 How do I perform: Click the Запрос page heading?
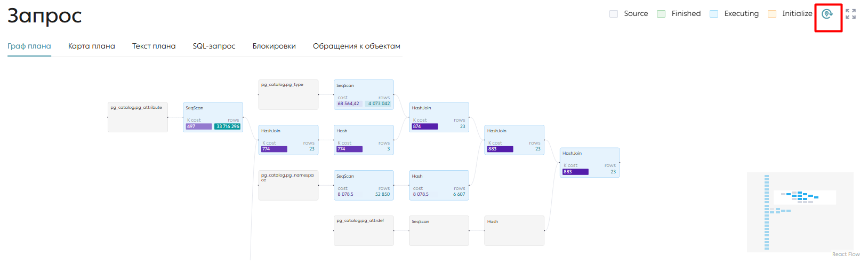[44, 15]
